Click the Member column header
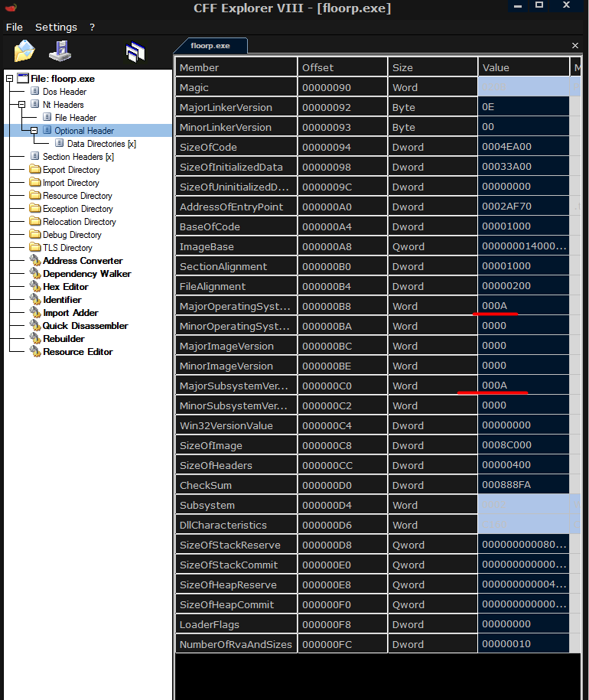589x700 pixels. (x=236, y=67)
